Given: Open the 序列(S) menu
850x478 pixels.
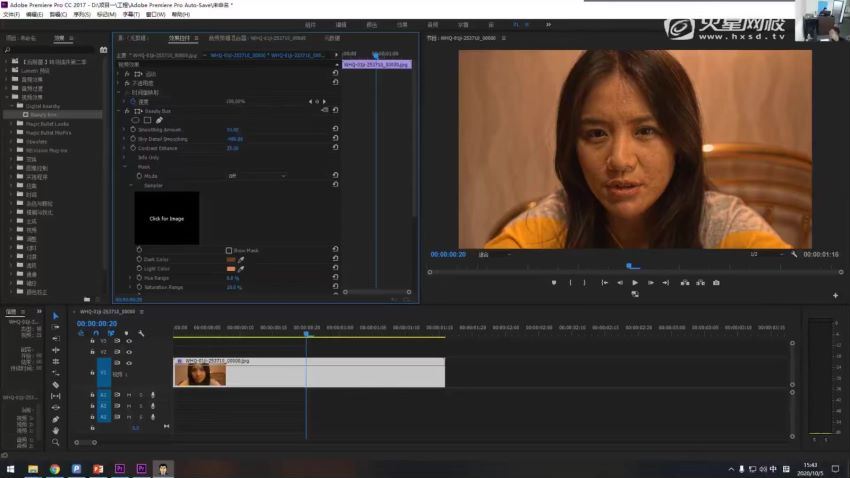Looking at the screenshot, I should click(x=82, y=15).
